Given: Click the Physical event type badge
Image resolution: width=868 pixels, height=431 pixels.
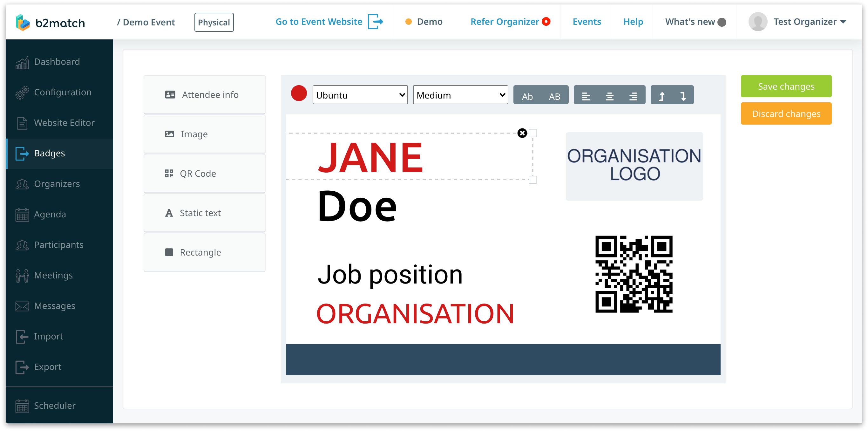Looking at the screenshot, I should tap(214, 22).
